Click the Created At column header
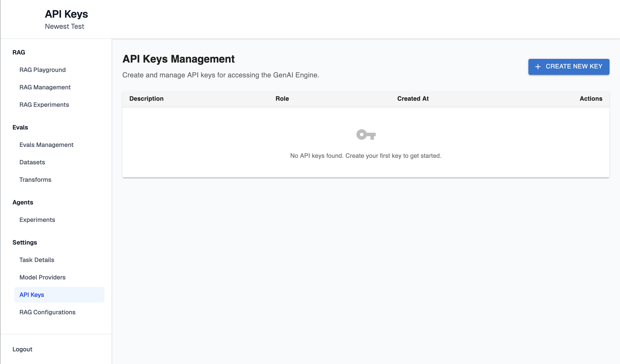 tap(413, 99)
